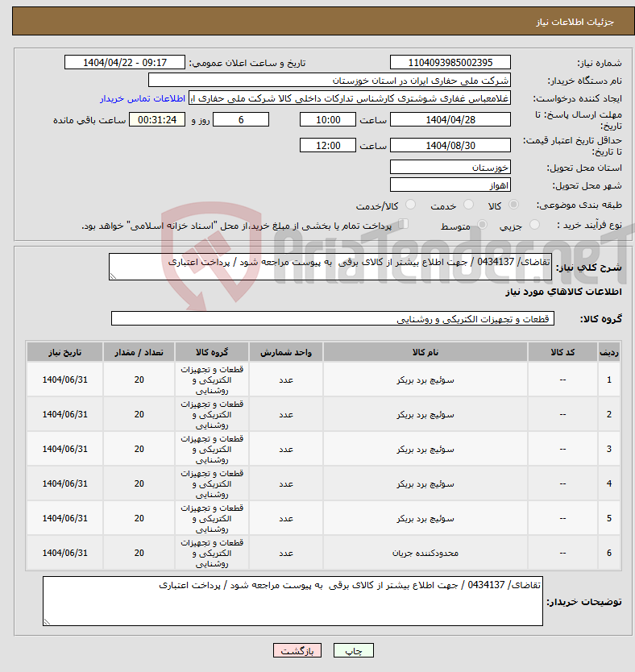Click سوئیچ برد بریکر in row 3
The image size is (635, 672).
click(425, 450)
